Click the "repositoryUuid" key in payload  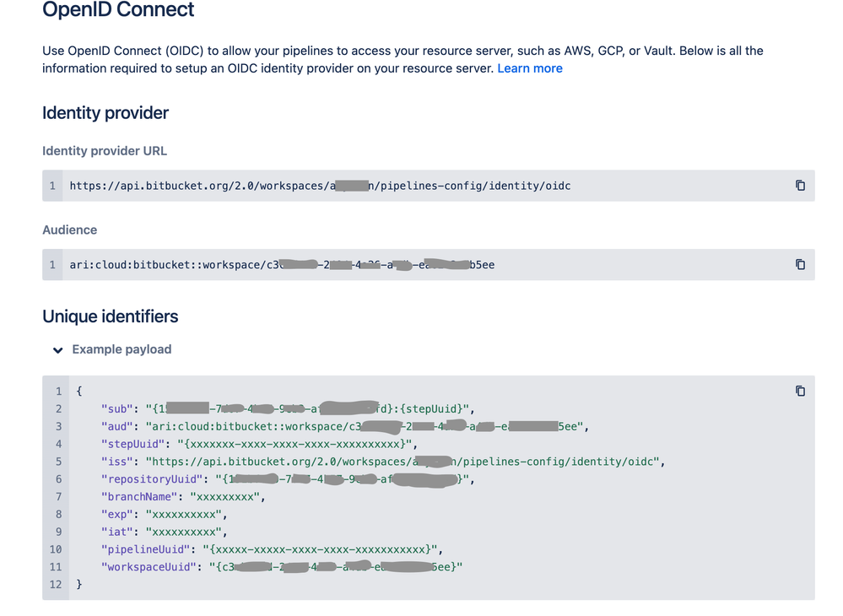coord(152,479)
